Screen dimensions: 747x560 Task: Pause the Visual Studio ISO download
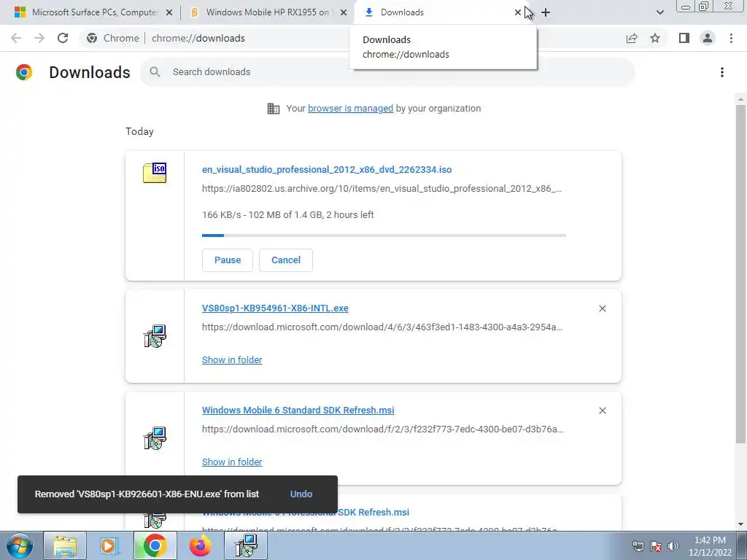[228, 260]
